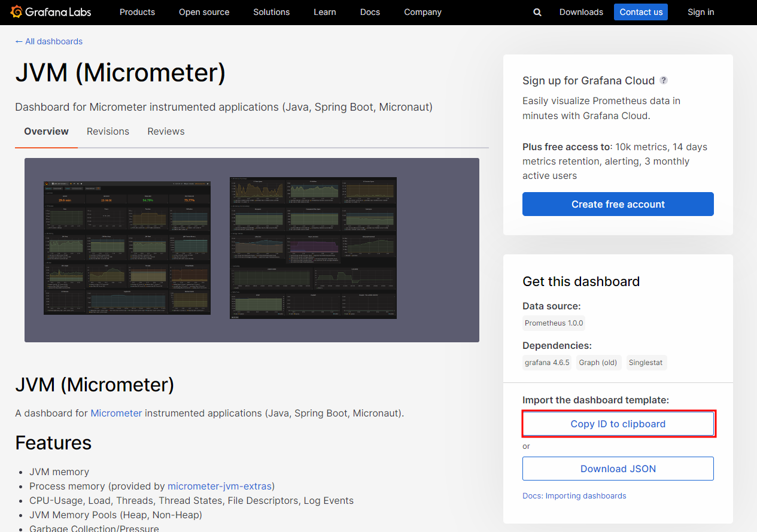Click the JVM Memory Pools list item
Image resolution: width=757 pixels, height=532 pixels.
(x=115, y=515)
